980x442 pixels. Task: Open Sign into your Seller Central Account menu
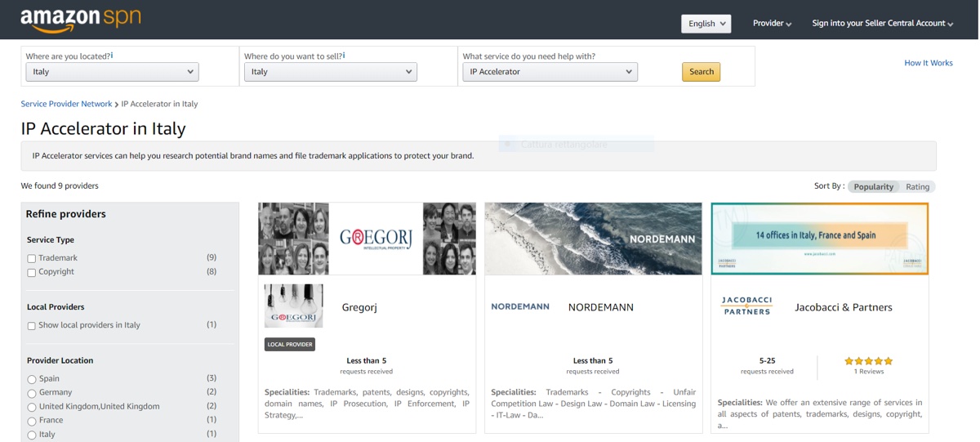pyautogui.click(x=882, y=24)
